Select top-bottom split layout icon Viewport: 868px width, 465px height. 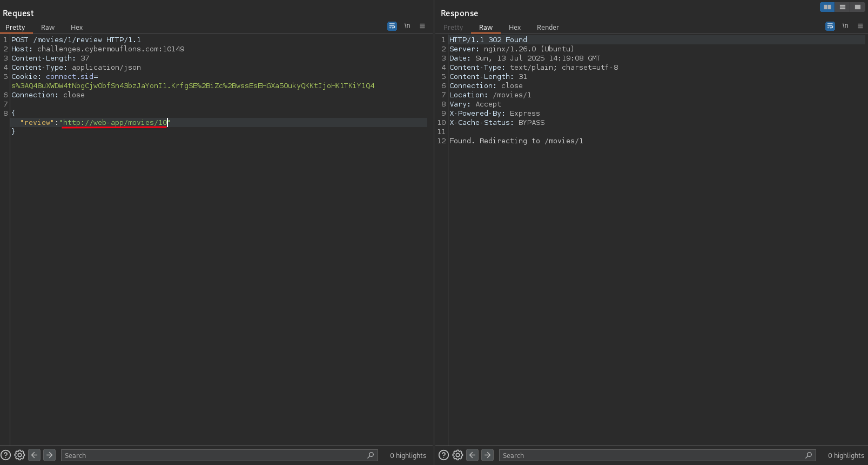click(x=842, y=7)
